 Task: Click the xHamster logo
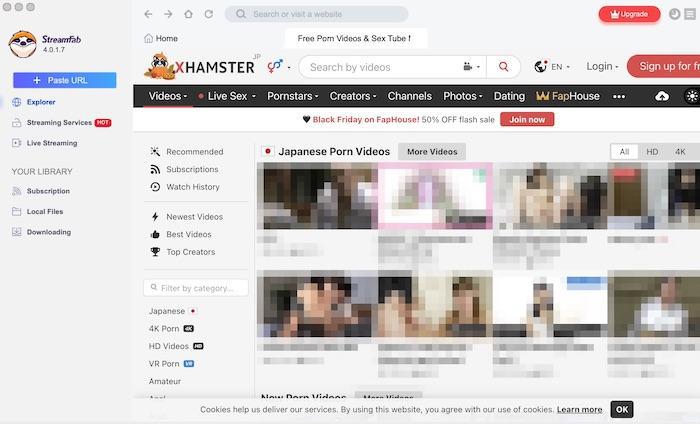pyautogui.click(x=199, y=67)
